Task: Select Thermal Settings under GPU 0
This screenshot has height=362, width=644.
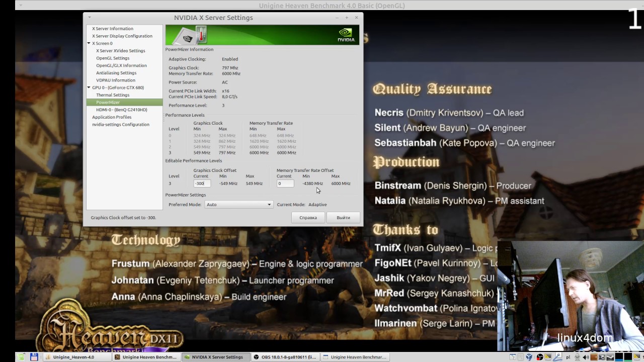Action: click(113, 95)
